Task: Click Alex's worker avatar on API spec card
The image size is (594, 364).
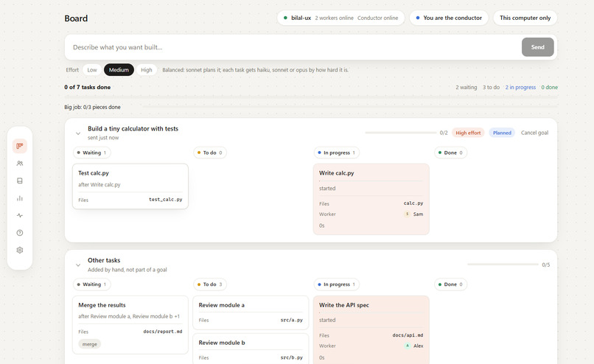Action: pos(408,346)
